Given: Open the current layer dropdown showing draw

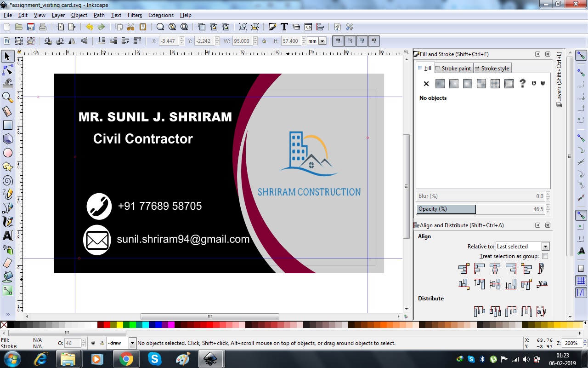Looking at the screenshot, I should coord(121,343).
